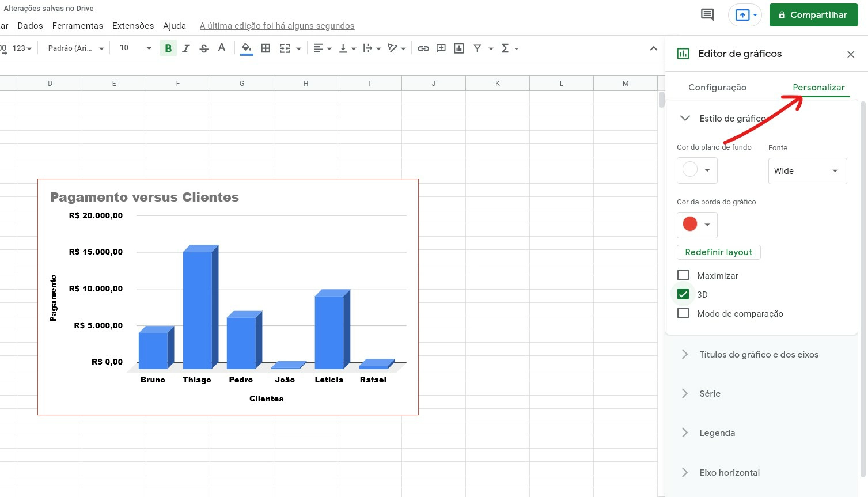Viewport: 868px width, 497px height.
Task: Open the Ferramentas menu
Action: click(x=77, y=26)
